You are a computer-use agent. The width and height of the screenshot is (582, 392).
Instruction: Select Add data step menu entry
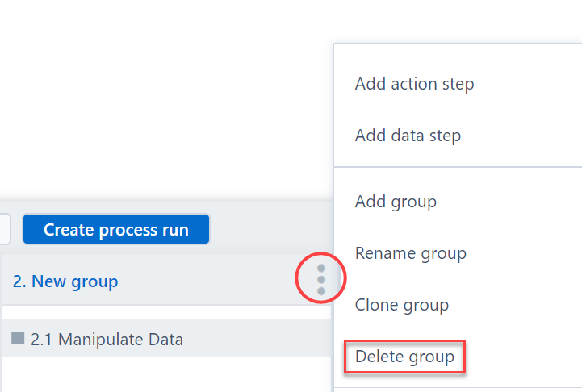408,136
